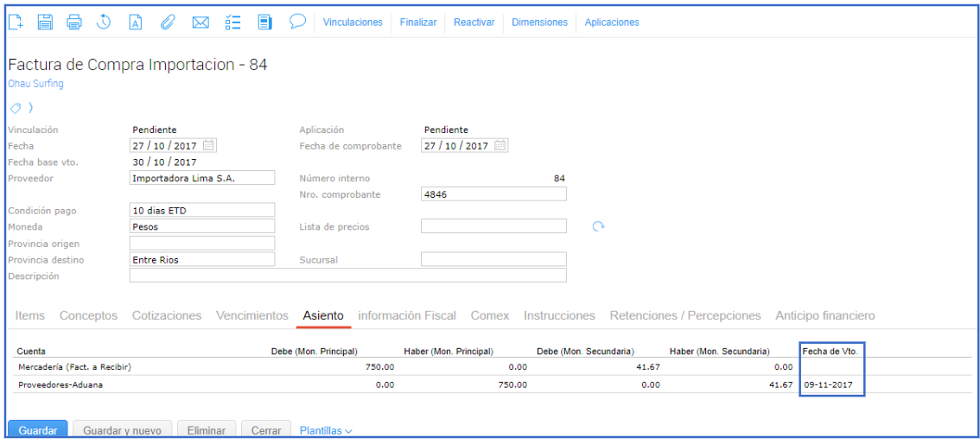Viewport: 980px width, 444px height.
Task: Click the Moneda field showing Pesos
Action: 202,226
